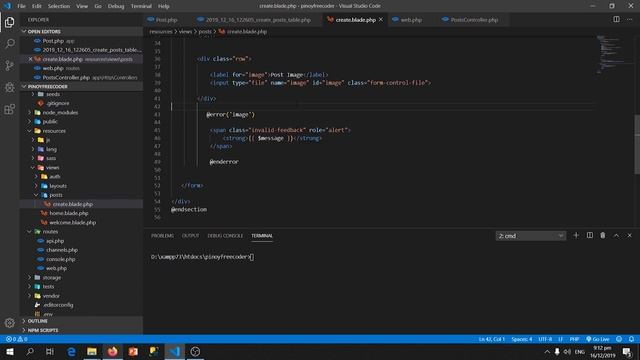Switch to the Output panel tab
Screen dimensions: 640x360
pyautogui.click(x=191, y=236)
